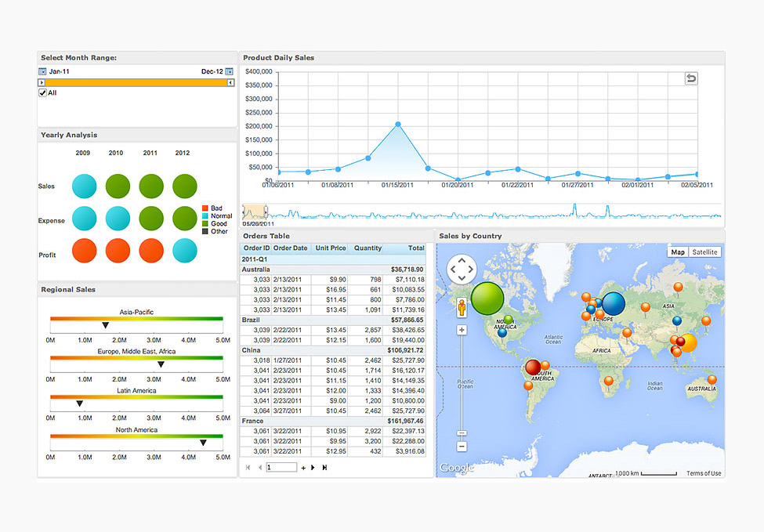The height and width of the screenshot is (532, 764).
Task: Click the reset icon on Product Daily Sales chart
Action: 690,78
